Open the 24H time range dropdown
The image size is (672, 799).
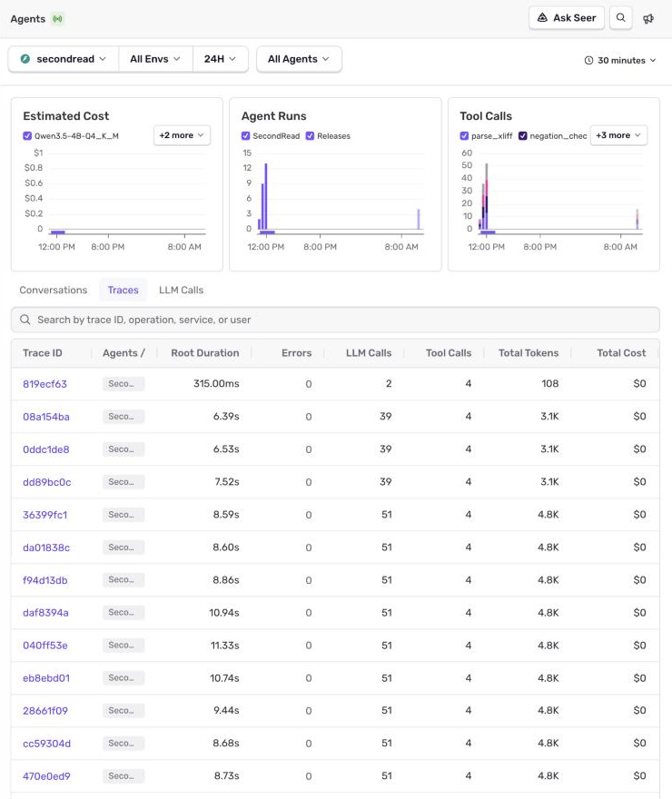[220, 59]
